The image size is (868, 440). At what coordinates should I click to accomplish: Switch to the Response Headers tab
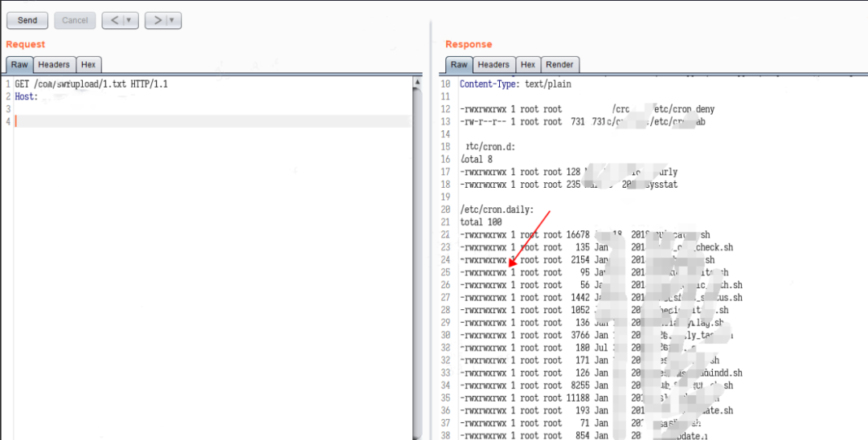(493, 64)
